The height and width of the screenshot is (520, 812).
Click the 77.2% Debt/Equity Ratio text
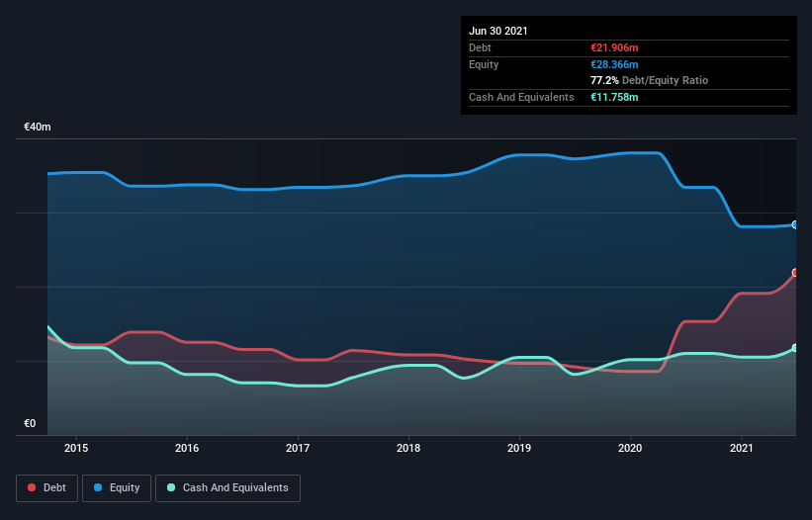649,80
